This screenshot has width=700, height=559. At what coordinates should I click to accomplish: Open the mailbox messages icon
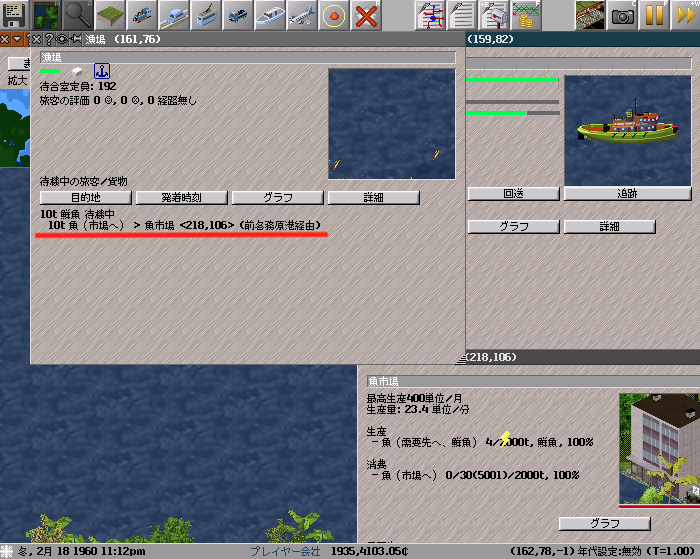(494, 15)
